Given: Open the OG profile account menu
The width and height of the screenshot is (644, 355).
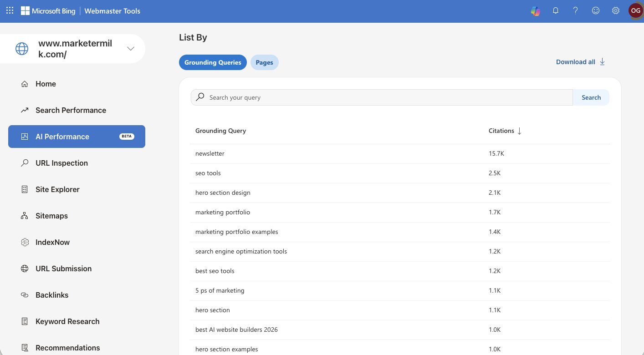Looking at the screenshot, I should 635,10.
